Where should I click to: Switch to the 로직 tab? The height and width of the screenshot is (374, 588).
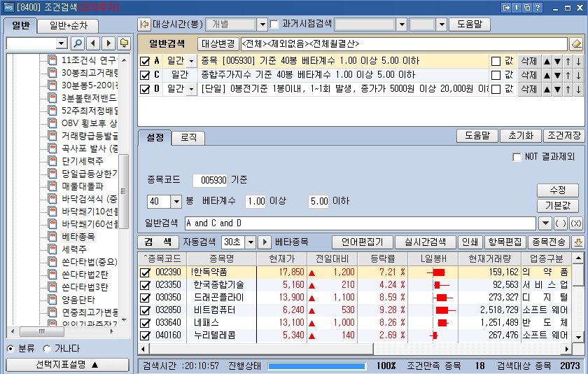pos(188,138)
